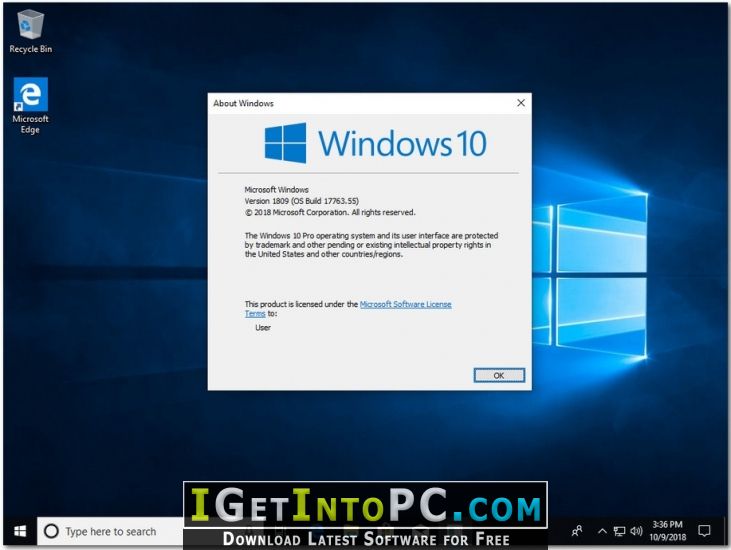The width and height of the screenshot is (731, 550).
Task: Focus the 'Type here to search' box
Action: (x=110, y=531)
